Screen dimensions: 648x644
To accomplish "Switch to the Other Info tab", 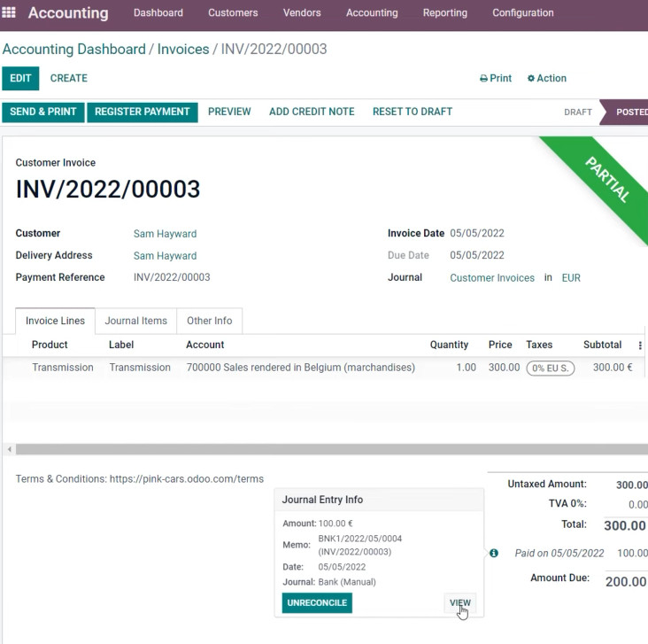I will (210, 321).
